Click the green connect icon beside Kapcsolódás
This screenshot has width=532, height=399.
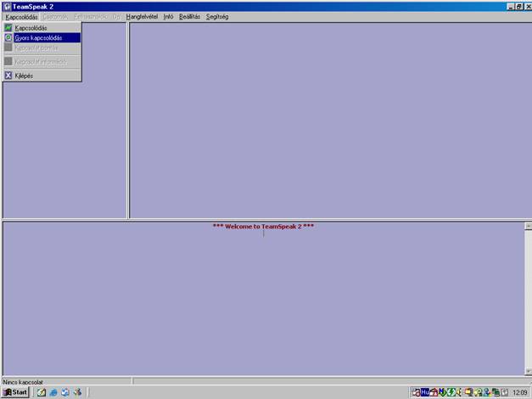8,28
